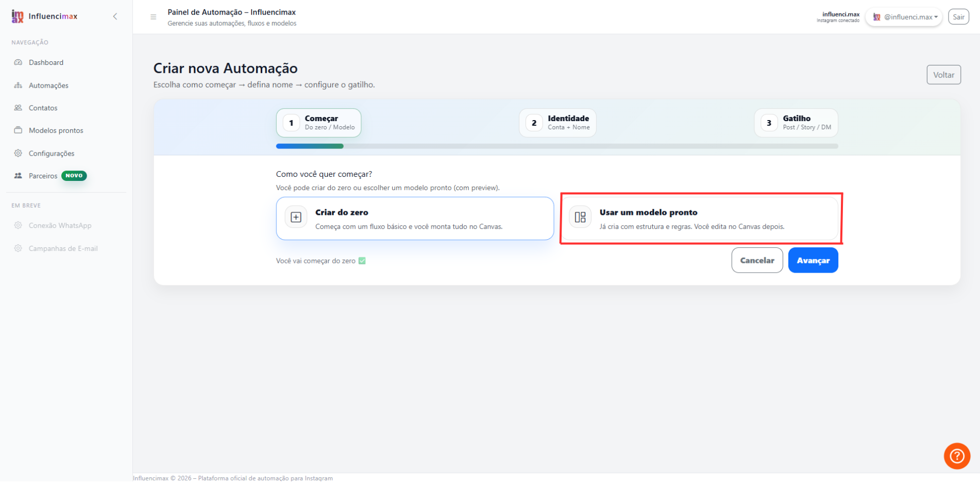Select step 2 Identidade tab
Screen dimensions: 980x485
[x=557, y=123]
